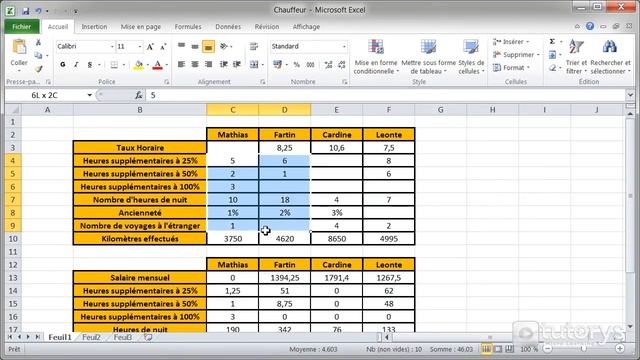Toggle underline formatting S
640x360 pixels.
[x=89, y=64]
